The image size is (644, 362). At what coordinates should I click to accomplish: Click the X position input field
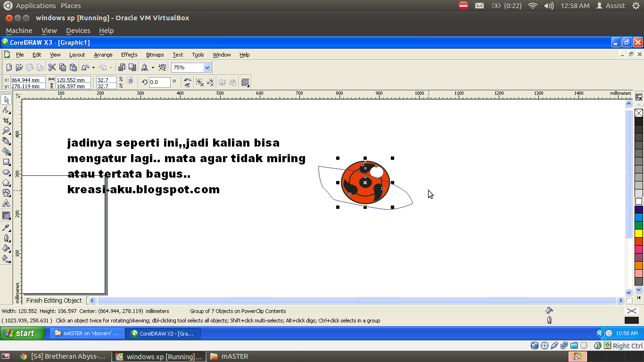pyautogui.click(x=28, y=80)
